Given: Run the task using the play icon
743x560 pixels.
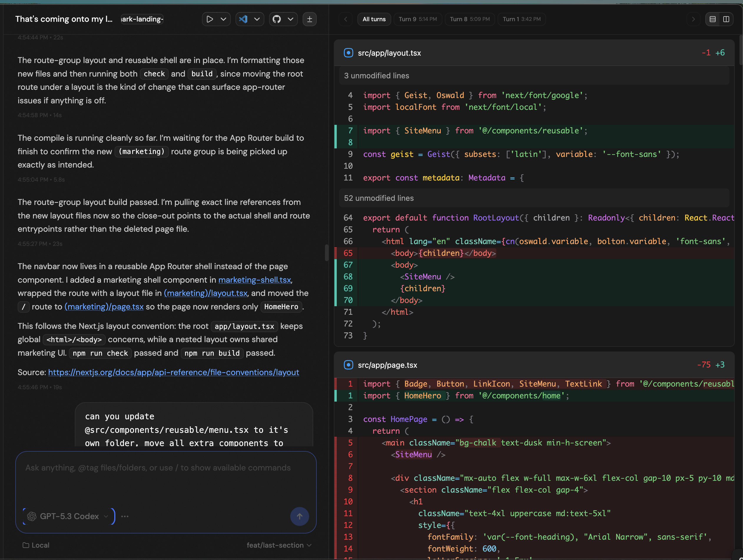Looking at the screenshot, I should coord(210,19).
